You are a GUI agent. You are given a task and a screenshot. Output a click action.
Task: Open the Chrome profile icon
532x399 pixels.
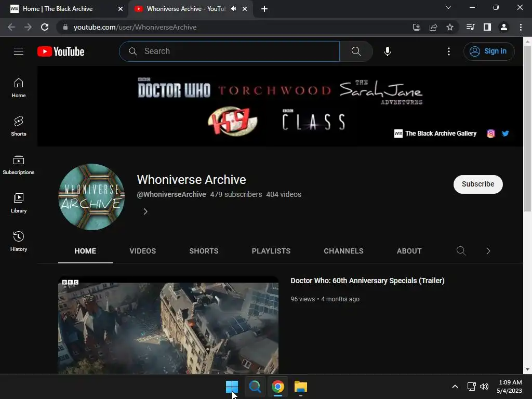[504, 27]
